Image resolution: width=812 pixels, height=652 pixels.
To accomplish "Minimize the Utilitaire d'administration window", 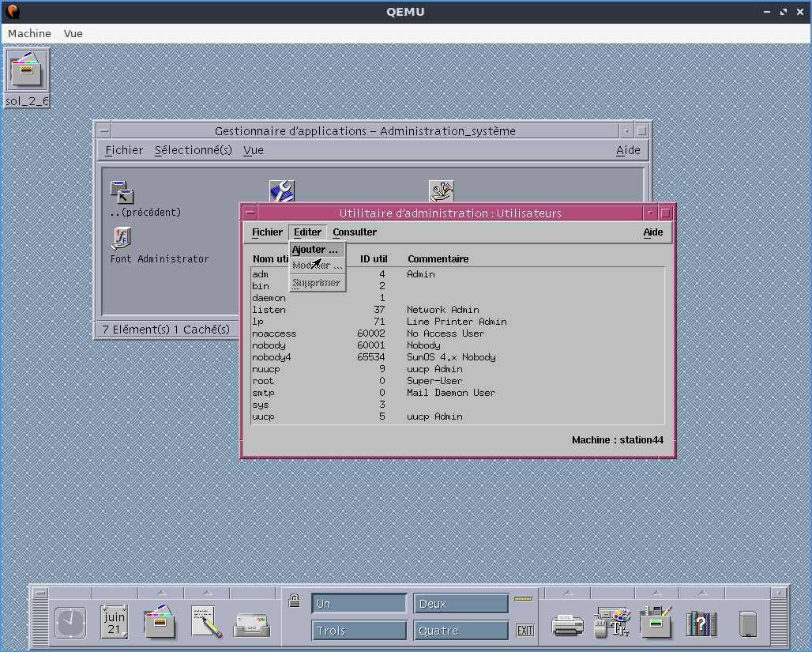I will [649, 213].
